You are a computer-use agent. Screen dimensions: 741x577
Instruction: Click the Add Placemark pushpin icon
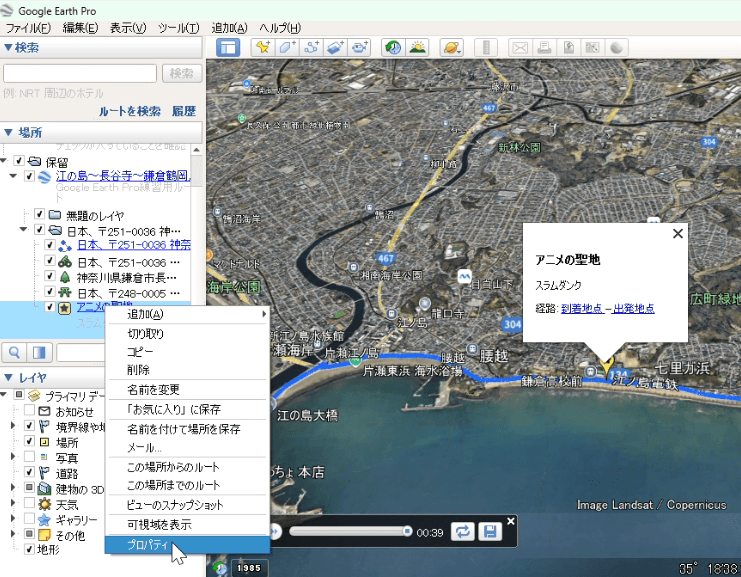coord(263,47)
